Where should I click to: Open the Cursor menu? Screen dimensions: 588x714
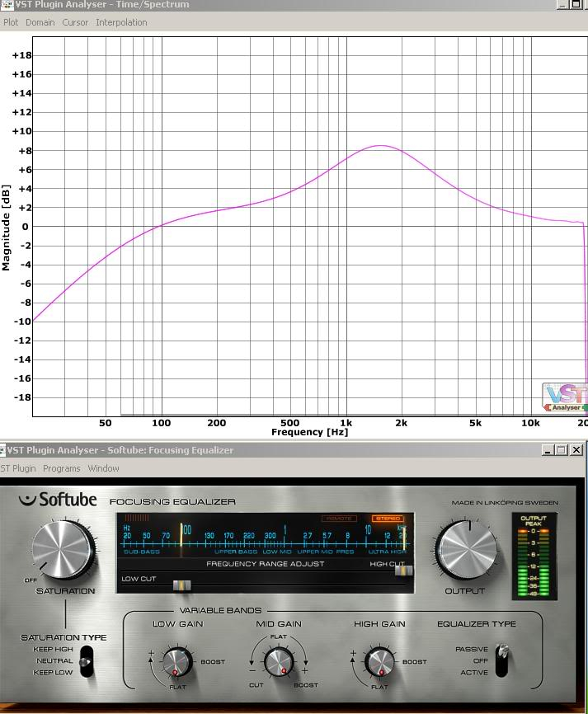coord(75,22)
